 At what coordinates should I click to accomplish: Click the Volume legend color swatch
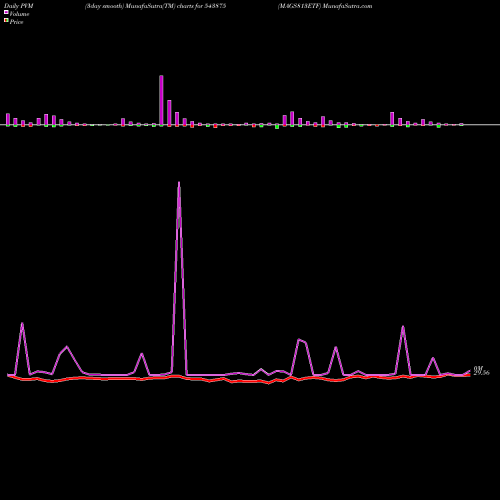point(6,12)
